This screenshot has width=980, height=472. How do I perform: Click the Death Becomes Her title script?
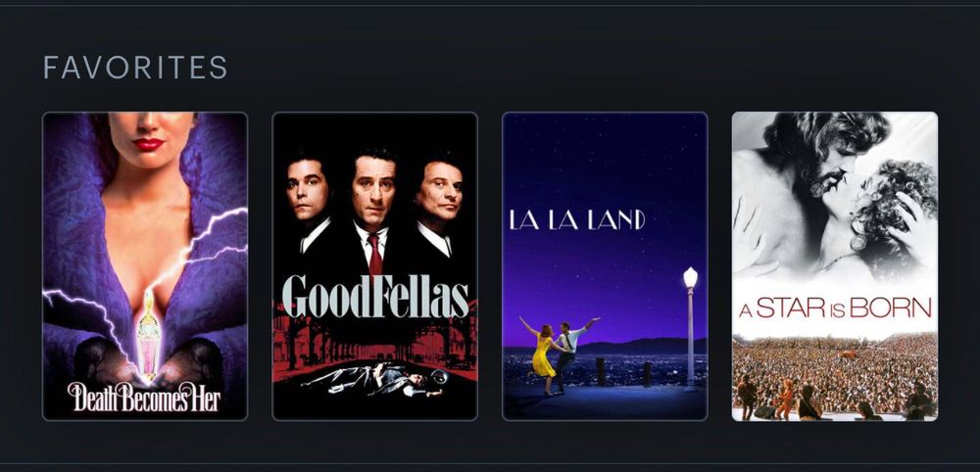(x=144, y=397)
